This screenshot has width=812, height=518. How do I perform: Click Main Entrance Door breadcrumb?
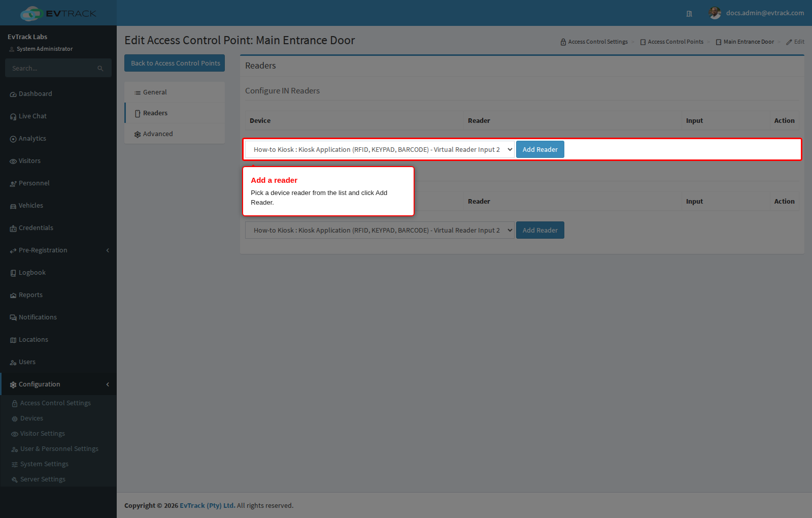point(745,42)
